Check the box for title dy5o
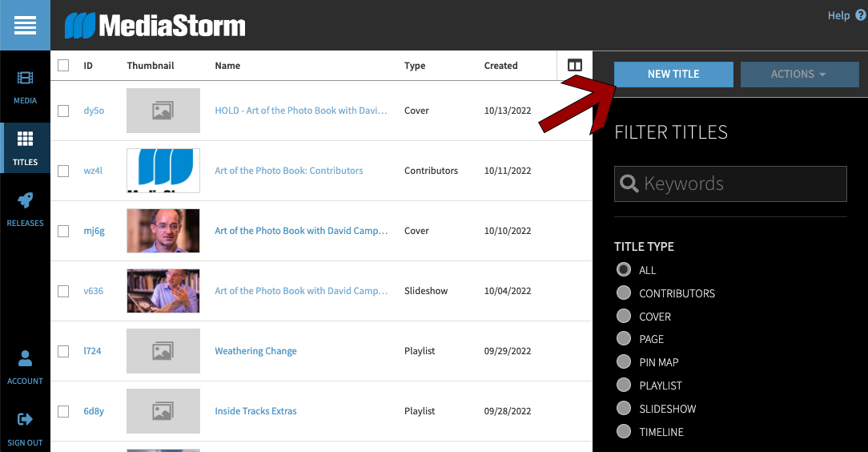The height and width of the screenshot is (452, 868). click(x=63, y=111)
